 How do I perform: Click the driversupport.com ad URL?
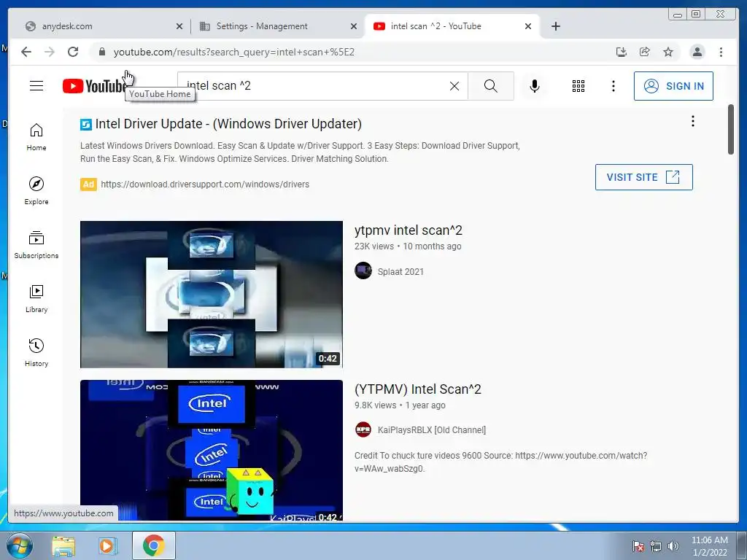[205, 184]
